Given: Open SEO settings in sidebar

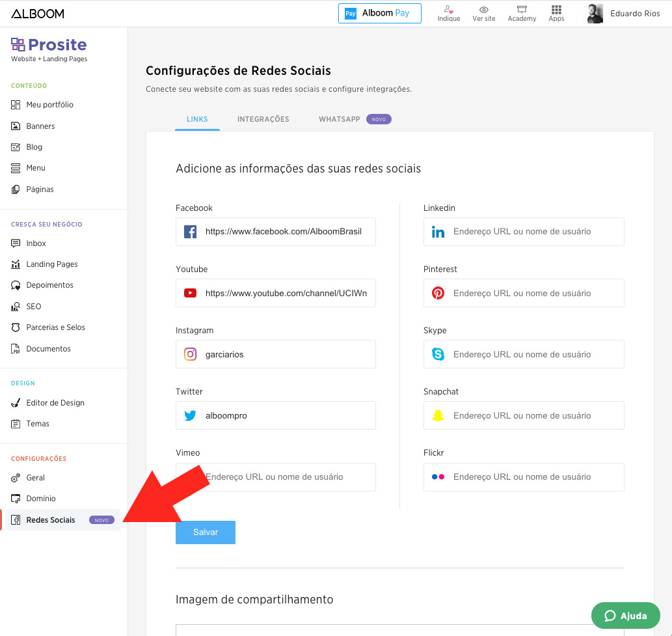Looking at the screenshot, I should click(x=33, y=307).
